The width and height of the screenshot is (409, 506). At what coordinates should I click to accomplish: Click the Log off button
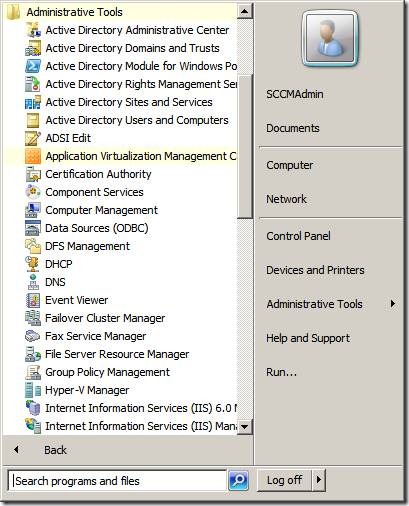pyautogui.click(x=285, y=480)
